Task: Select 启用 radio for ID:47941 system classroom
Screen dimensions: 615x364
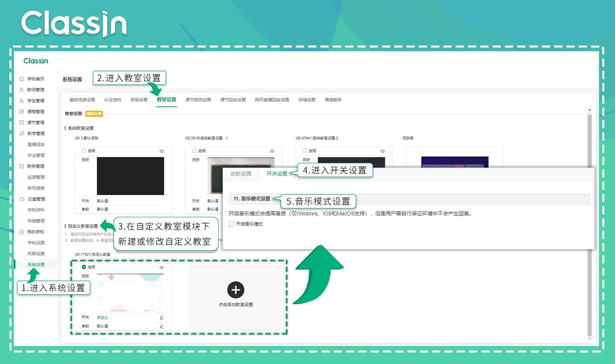Action: [x=305, y=151]
